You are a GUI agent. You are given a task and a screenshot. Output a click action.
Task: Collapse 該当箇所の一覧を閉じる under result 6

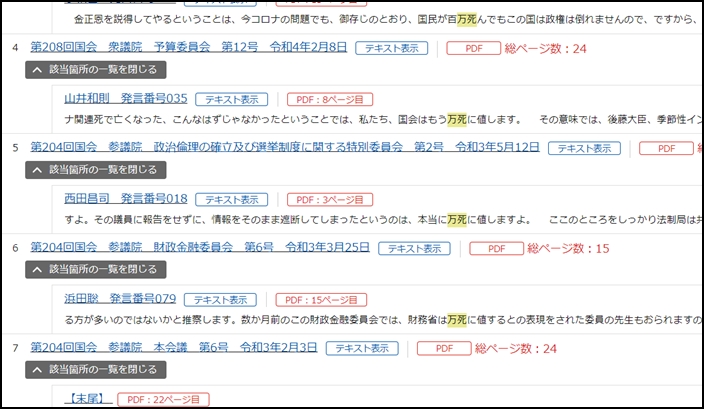point(96,269)
